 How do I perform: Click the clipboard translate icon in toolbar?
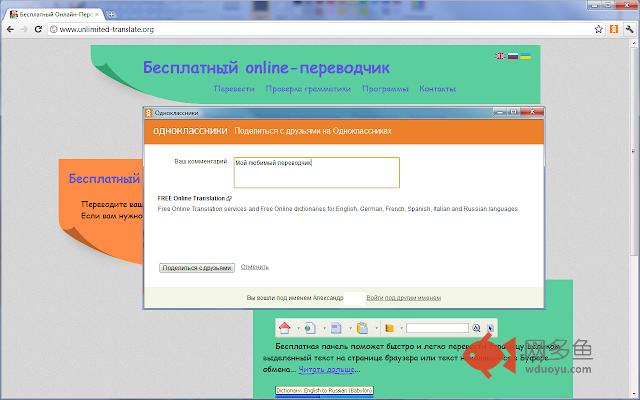362,328
